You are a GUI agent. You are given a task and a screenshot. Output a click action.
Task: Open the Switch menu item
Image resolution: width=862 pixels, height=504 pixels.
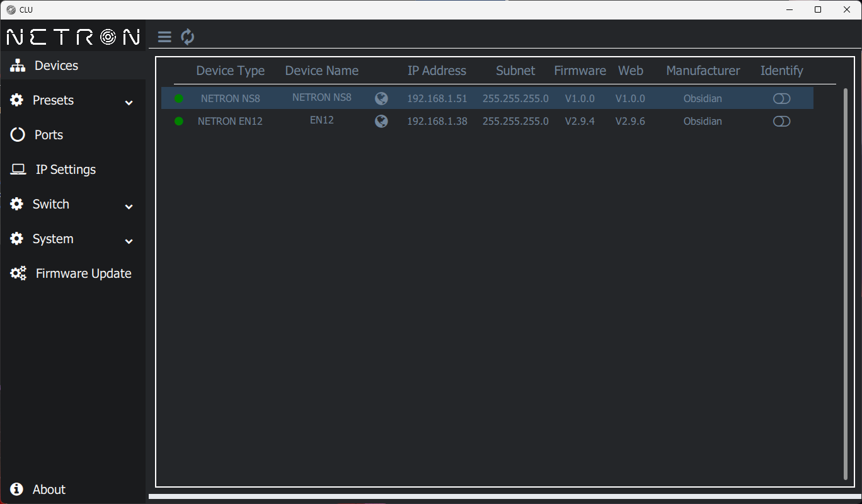coord(73,204)
